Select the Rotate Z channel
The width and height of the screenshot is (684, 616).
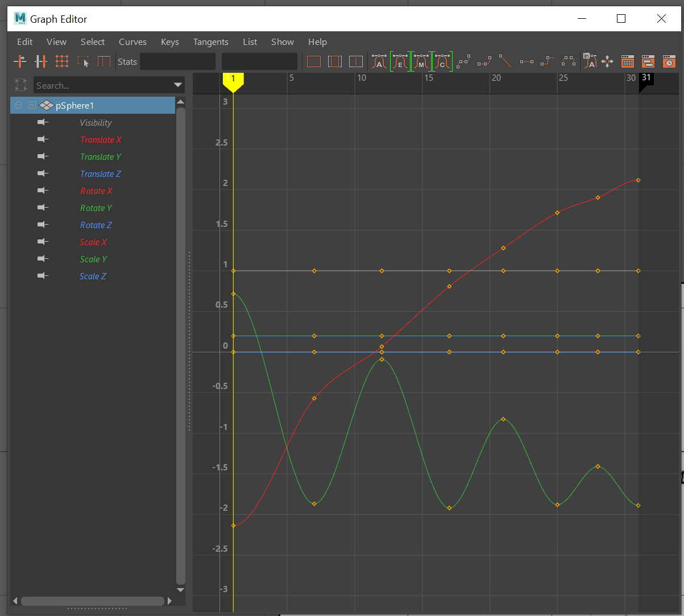point(96,225)
